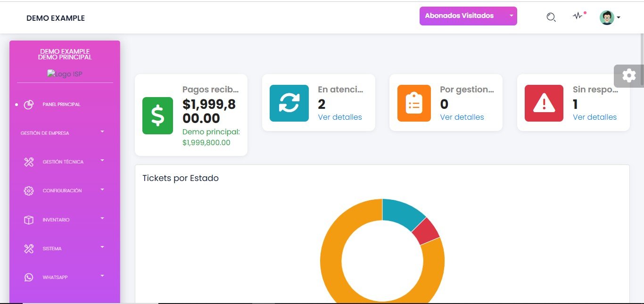Expand the Configuración sidebar section

[62, 190]
